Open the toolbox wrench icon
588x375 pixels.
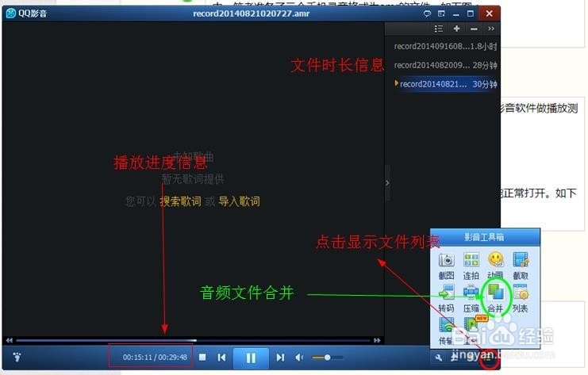click(x=438, y=358)
